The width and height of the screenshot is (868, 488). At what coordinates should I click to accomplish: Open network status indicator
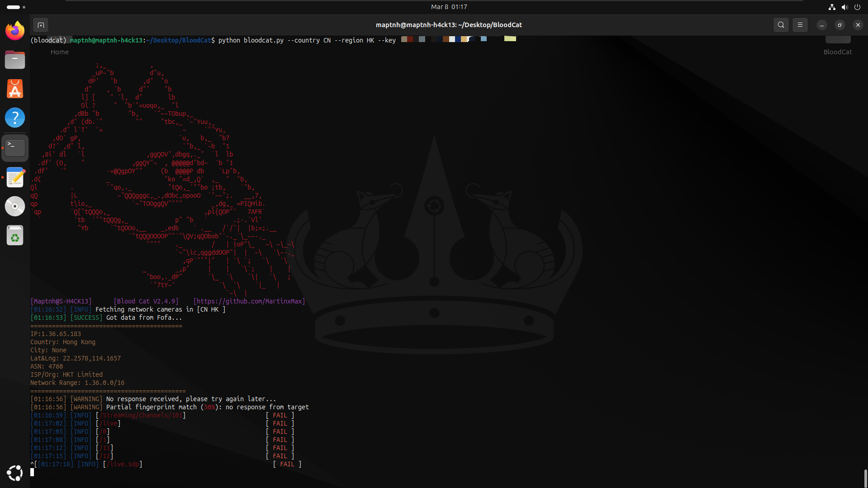click(831, 7)
